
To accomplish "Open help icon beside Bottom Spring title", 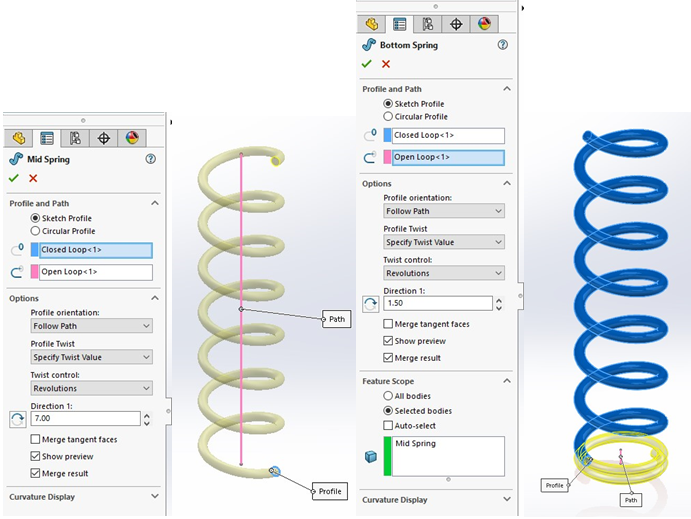I will (x=502, y=45).
